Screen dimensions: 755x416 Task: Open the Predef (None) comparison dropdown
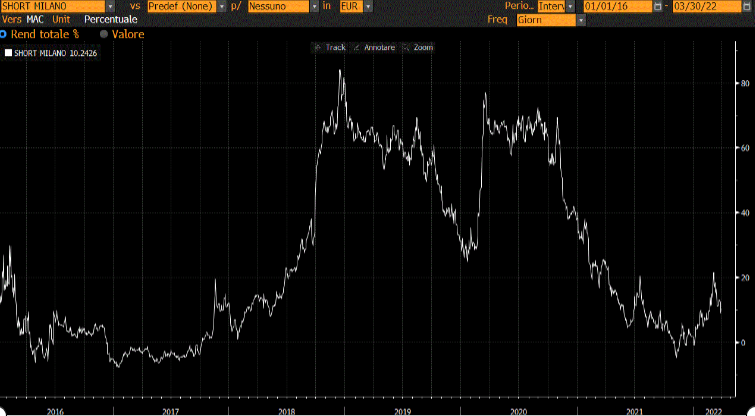[x=222, y=6]
